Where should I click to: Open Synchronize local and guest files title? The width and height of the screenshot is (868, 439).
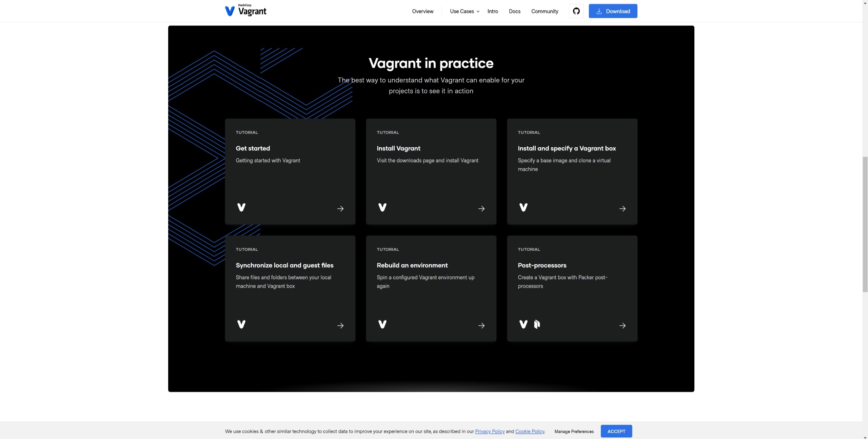[x=284, y=265]
